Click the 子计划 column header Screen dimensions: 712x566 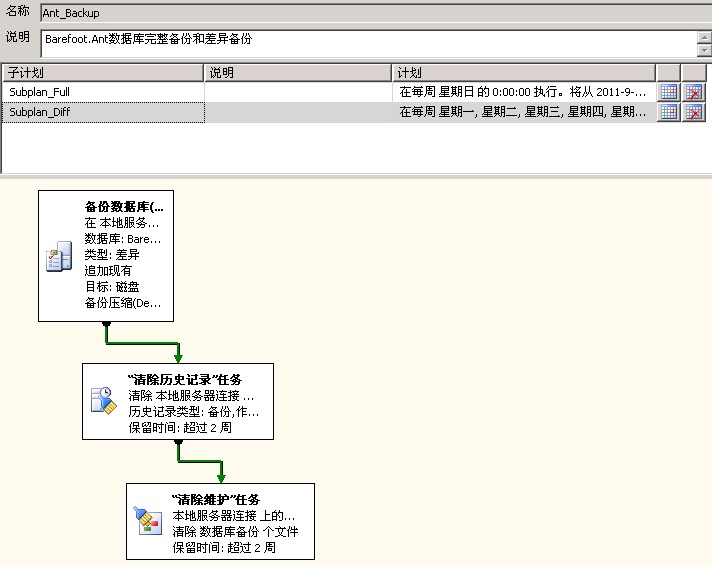click(102, 73)
